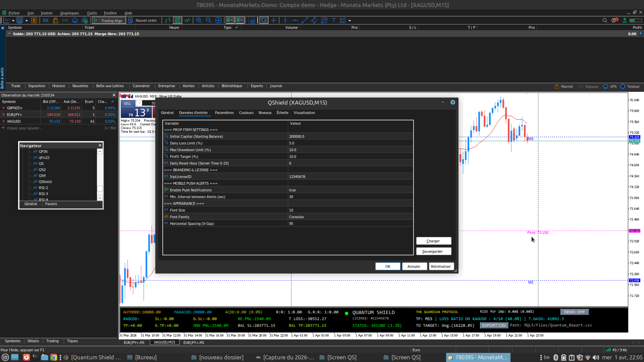
Task: Take chart screenshot with camera icon
Action: click(x=252, y=20)
